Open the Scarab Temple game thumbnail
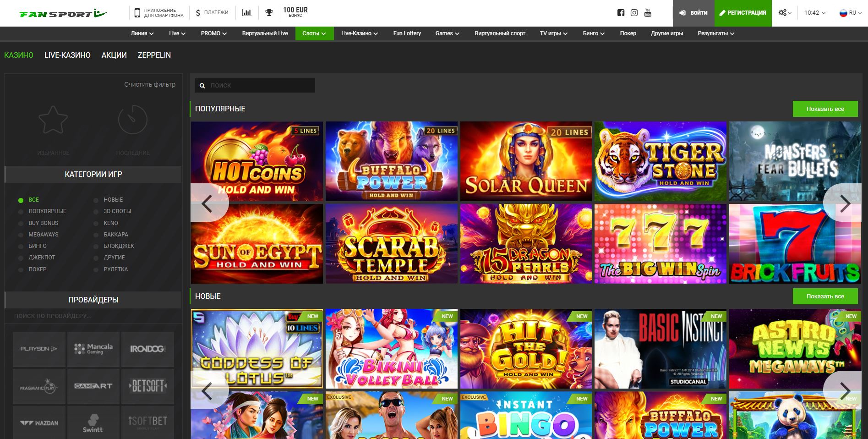Viewport: 868px width, 439px height. (391, 243)
